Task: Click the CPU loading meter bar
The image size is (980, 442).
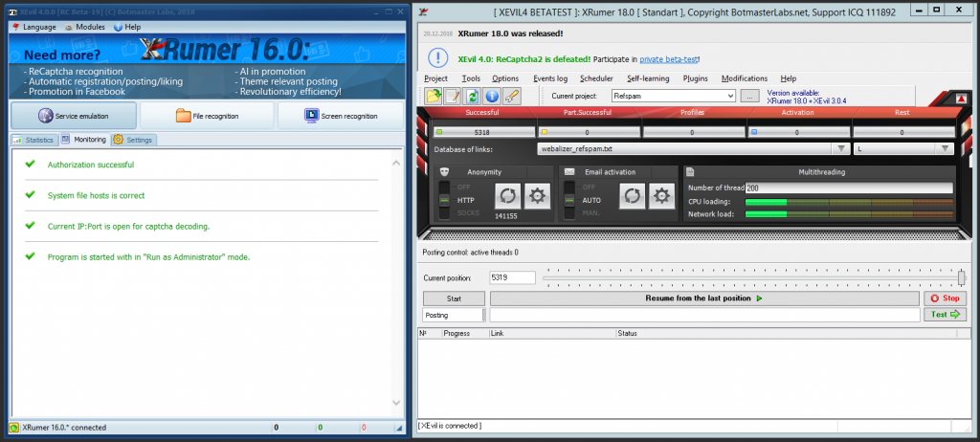Action: [x=850, y=202]
